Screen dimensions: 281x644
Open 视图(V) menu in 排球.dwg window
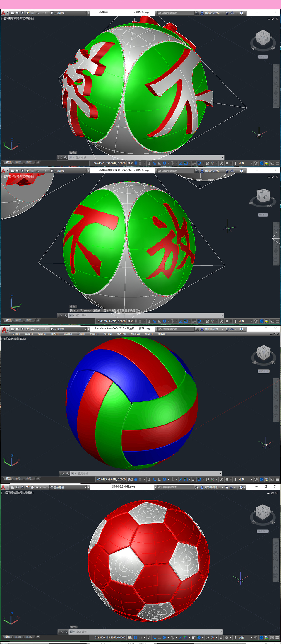42,334
